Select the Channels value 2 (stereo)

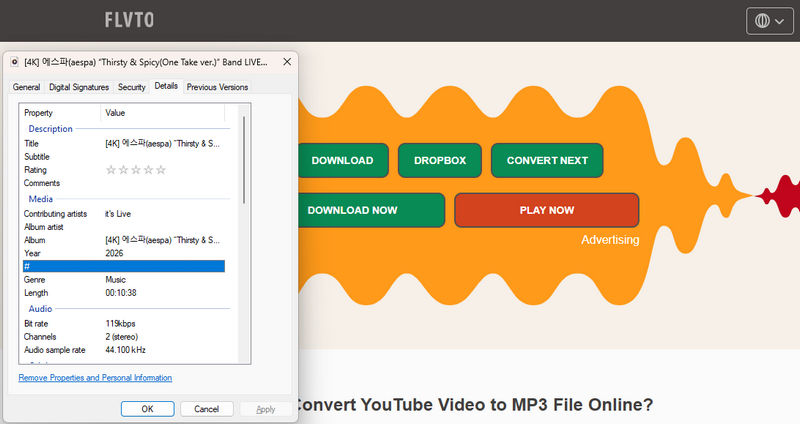pyautogui.click(x=121, y=337)
